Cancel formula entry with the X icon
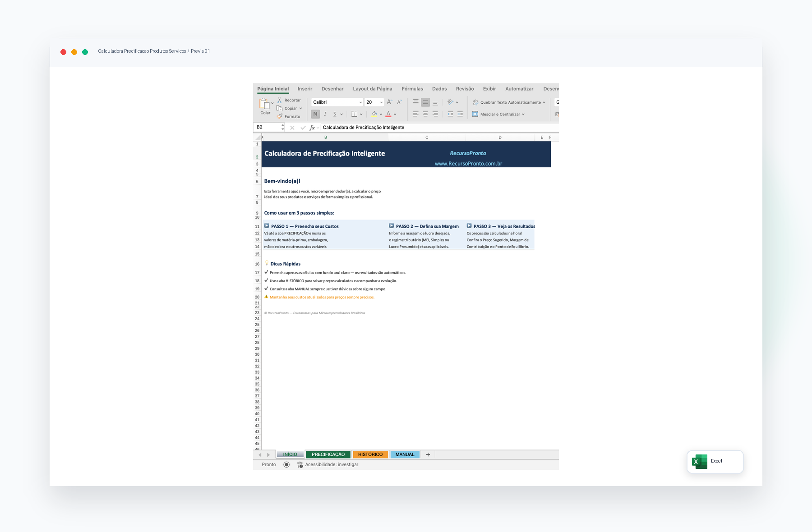This screenshot has height=532, width=812. (x=292, y=128)
